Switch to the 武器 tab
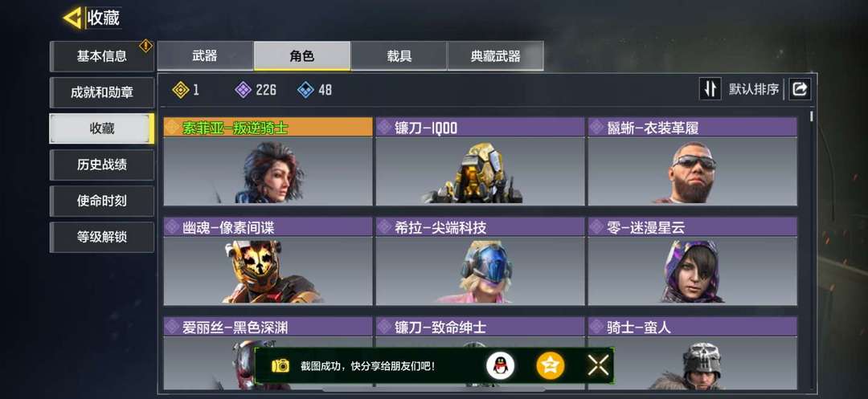868x399 pixels. click(205, 56)
